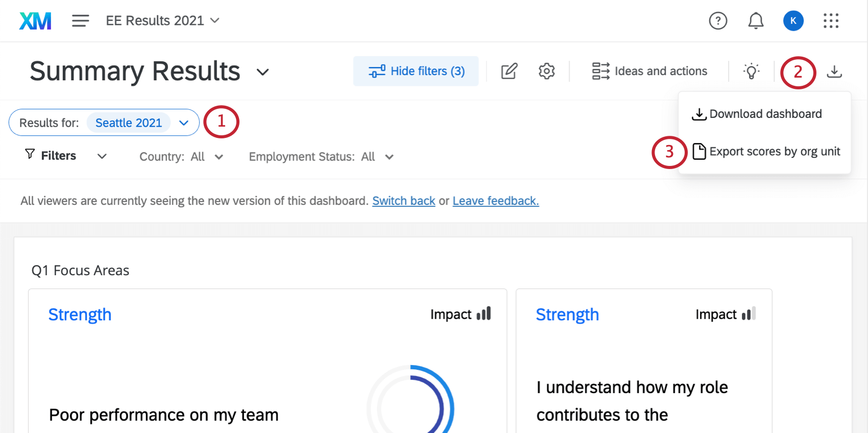Select Download dashboard menu option
Image resolution: width=868 pixels, height=433 pixels.
[x=757, y=114]
